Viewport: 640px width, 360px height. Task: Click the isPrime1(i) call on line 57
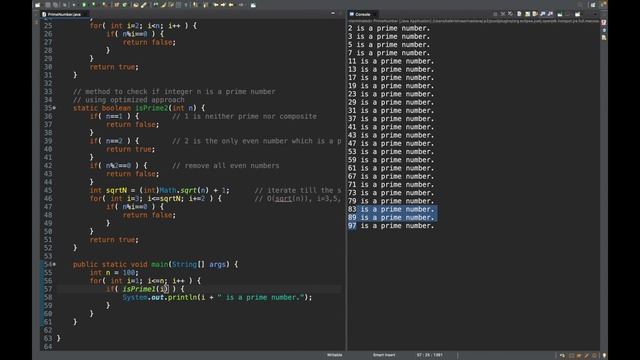click(x=146, y=289)
